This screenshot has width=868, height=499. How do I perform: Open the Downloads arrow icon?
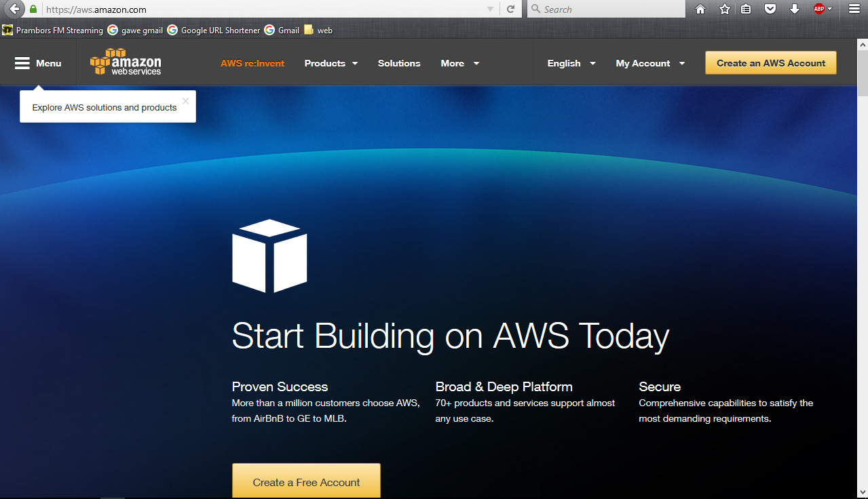pyautogui.click(x=794, y=9)
